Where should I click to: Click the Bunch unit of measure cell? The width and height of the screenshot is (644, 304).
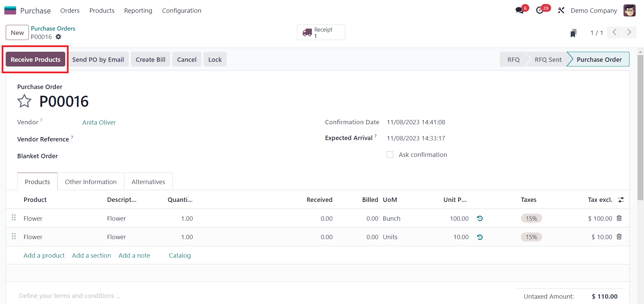(x=391, y=218)
